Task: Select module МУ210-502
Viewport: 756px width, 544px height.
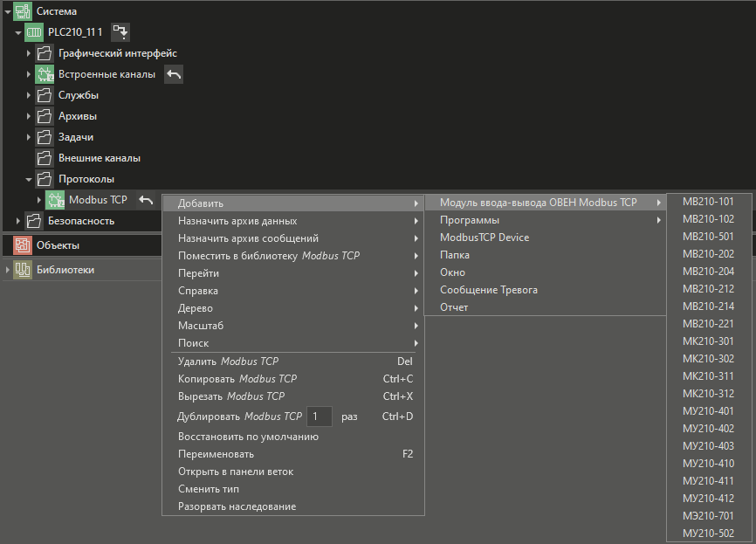Action: point(709,534)
